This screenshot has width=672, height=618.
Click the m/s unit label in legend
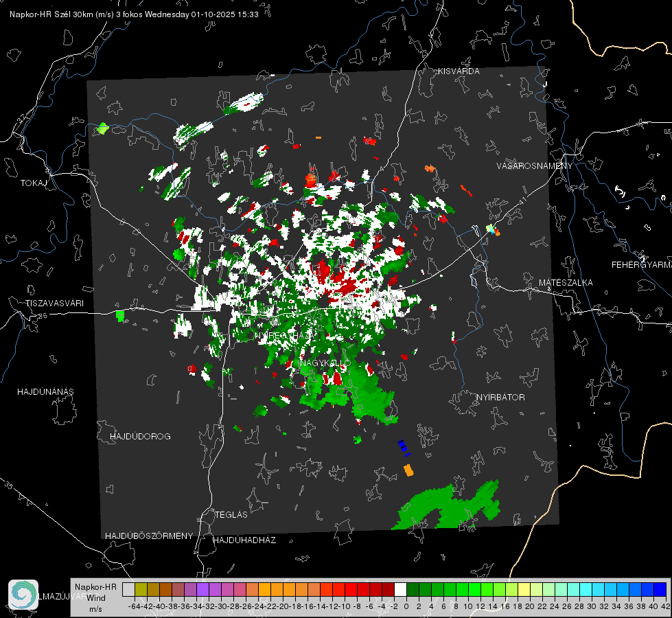[x=95, y=609]
